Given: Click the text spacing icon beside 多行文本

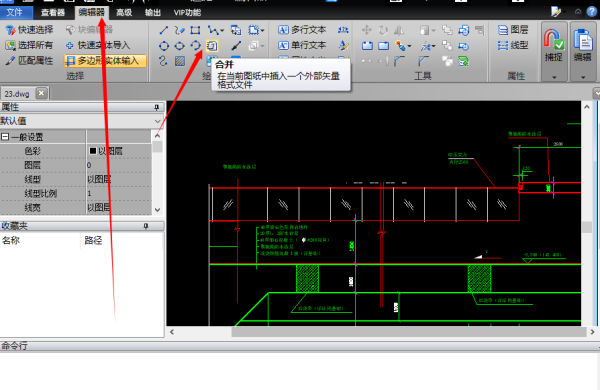Looking at the screenshot, I should click(x=343, y=30).
